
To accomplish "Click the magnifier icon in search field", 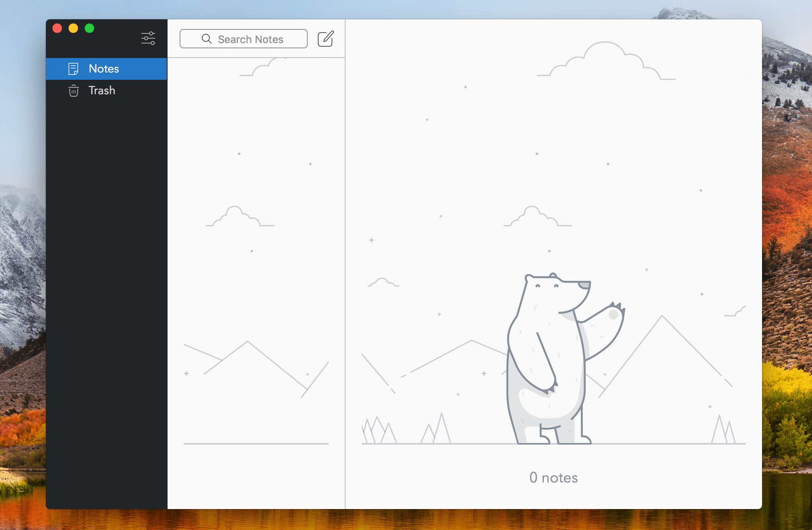I will [207, 39].
